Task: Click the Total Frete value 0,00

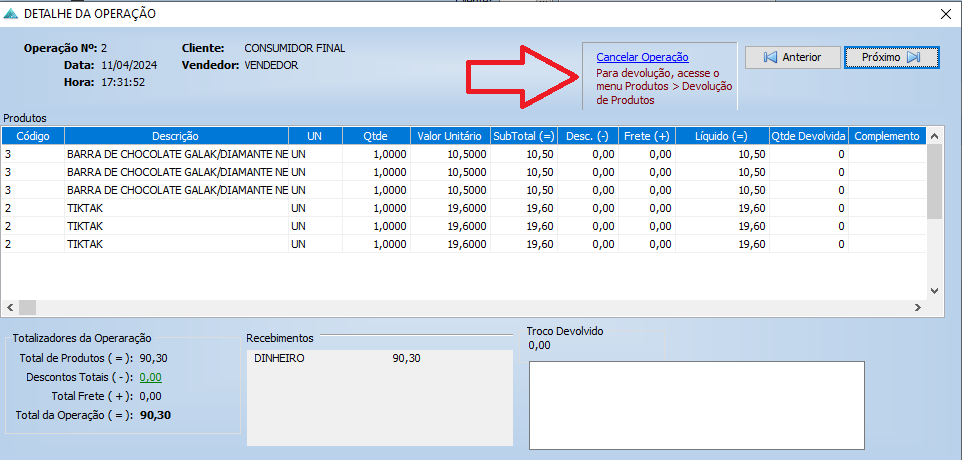Action: [x=151, y=396]
